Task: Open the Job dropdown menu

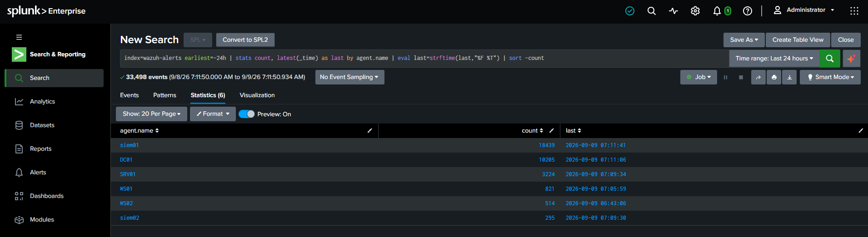Action: (x=698, y=77)
